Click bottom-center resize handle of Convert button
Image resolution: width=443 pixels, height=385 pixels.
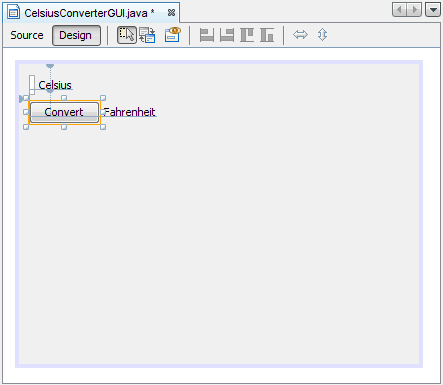coord(64,127)
